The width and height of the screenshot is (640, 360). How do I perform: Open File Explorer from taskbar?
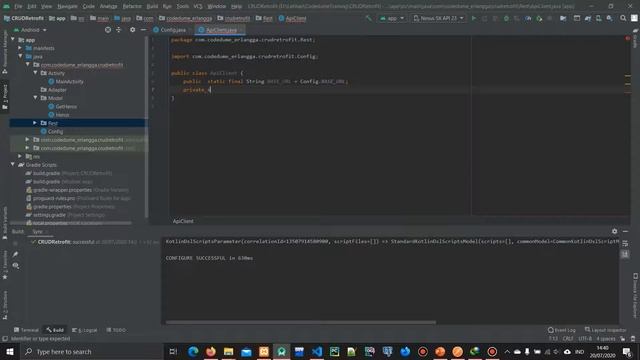tap(228, 351)
